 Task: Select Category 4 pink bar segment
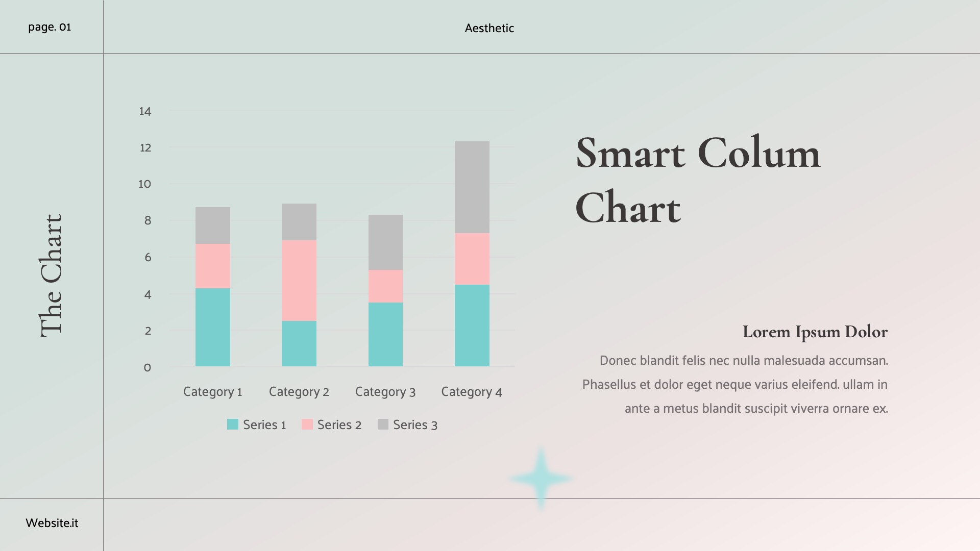[472, 259]
